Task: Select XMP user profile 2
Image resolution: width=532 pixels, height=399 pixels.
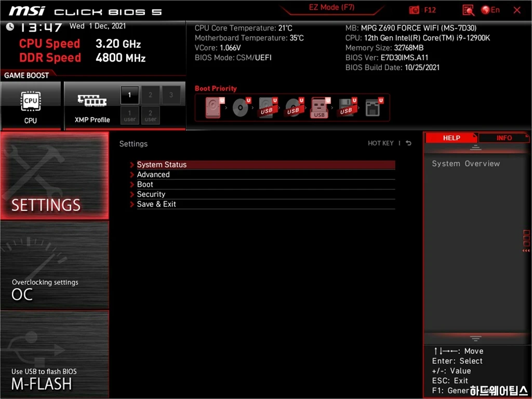Action: pos(150,115)
